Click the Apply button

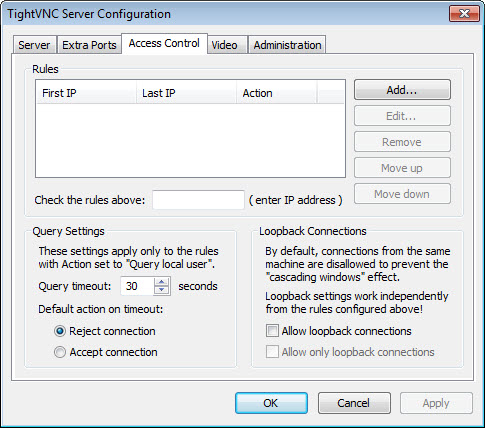point(436,403)
